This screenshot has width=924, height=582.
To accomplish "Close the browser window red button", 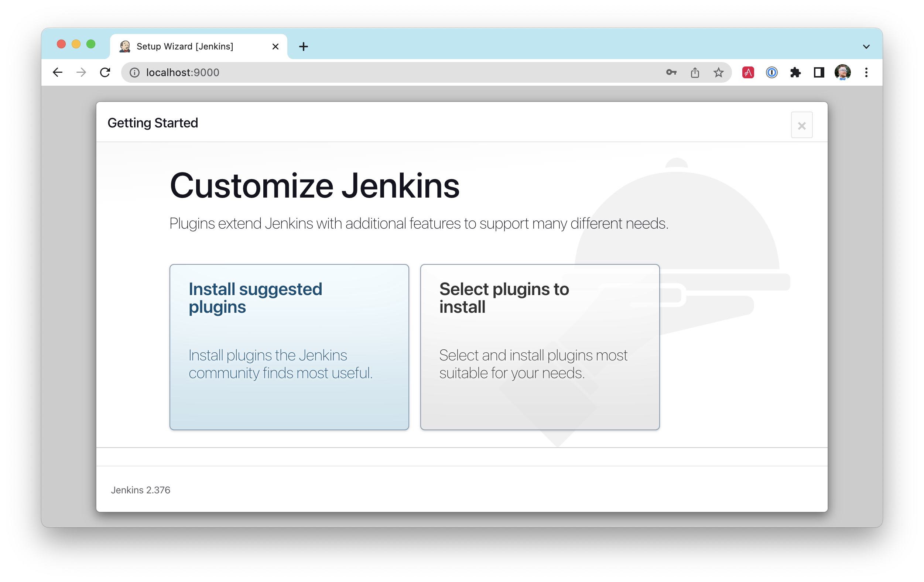I will 61,44.
